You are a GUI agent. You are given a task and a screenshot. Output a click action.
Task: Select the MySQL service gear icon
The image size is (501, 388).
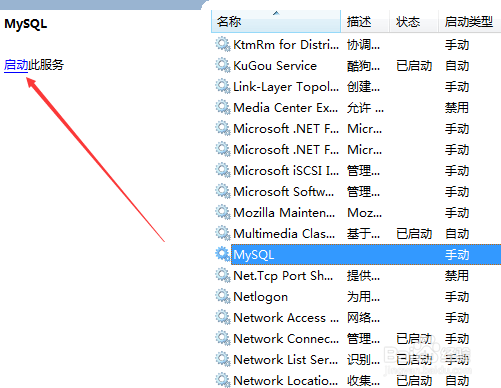tap(223, 254)
